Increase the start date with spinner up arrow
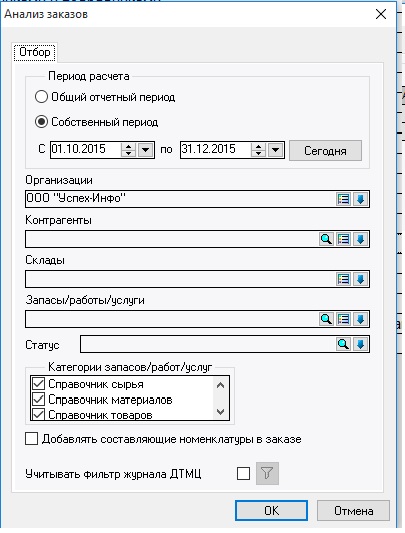The width and height of the screenshot is (405, 533). click(x=129, y=147)
